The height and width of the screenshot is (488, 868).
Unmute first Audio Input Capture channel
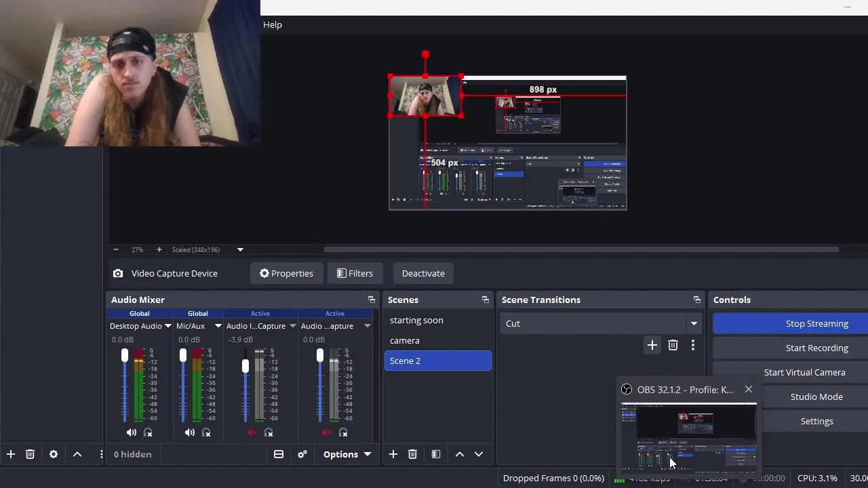tap(252, 432)
